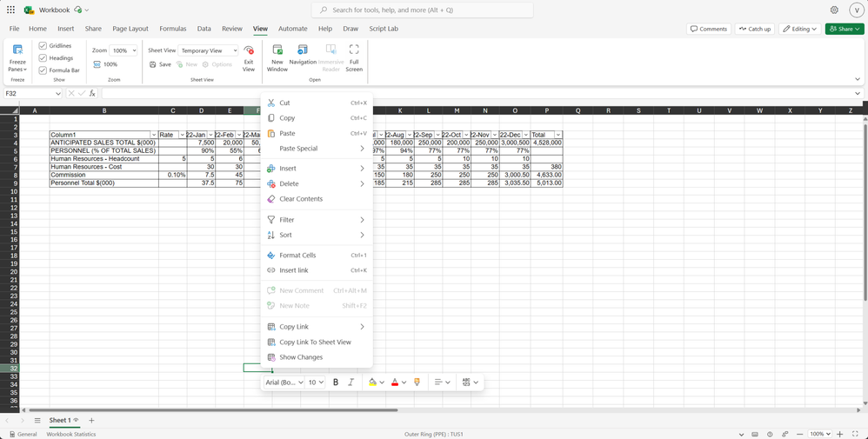Open the all sheets list icon
868x439 pixels.
pos(37,420)
